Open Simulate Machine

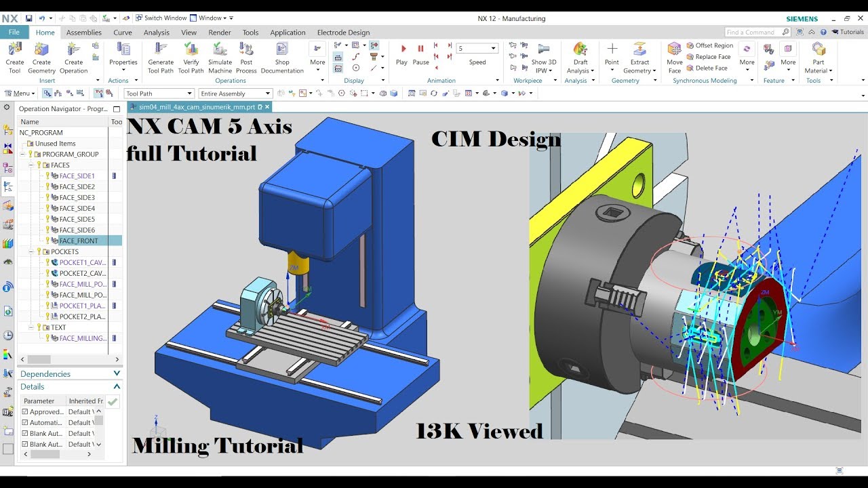coord(220,58)
